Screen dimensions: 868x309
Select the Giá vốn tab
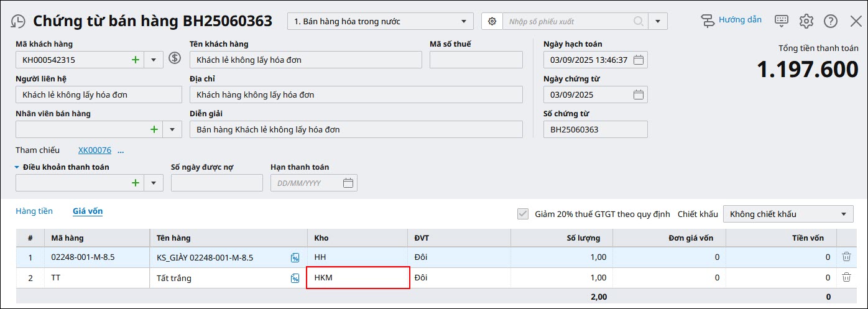coord(88,211)
